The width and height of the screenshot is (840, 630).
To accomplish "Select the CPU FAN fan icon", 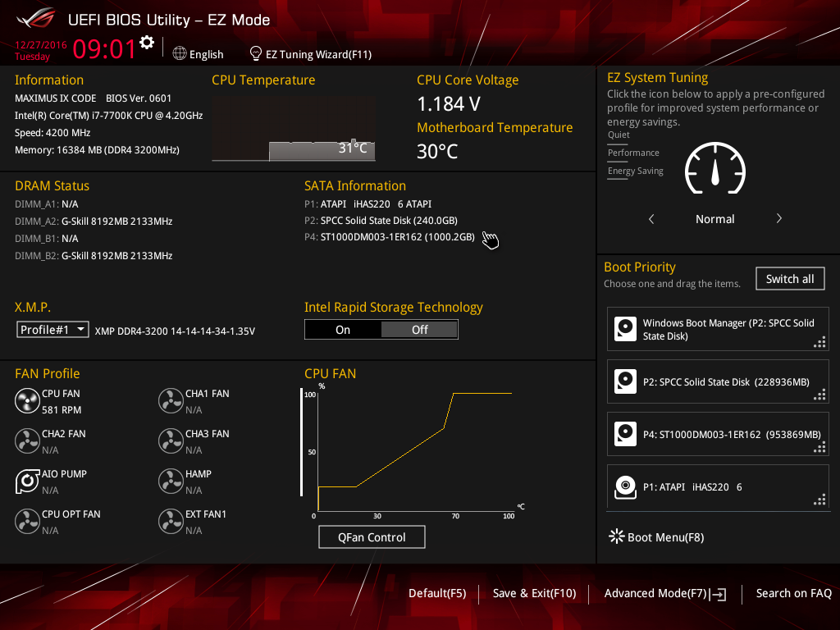I will (27, 401).
